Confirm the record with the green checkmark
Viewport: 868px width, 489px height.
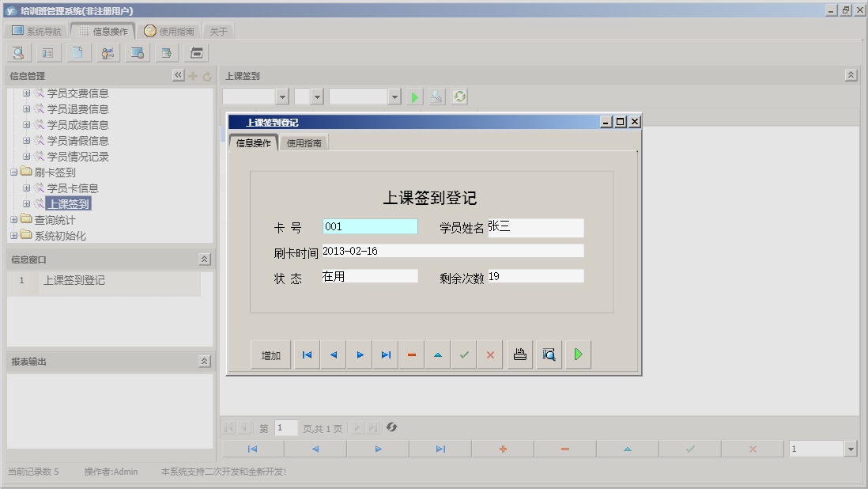point(463,354)
